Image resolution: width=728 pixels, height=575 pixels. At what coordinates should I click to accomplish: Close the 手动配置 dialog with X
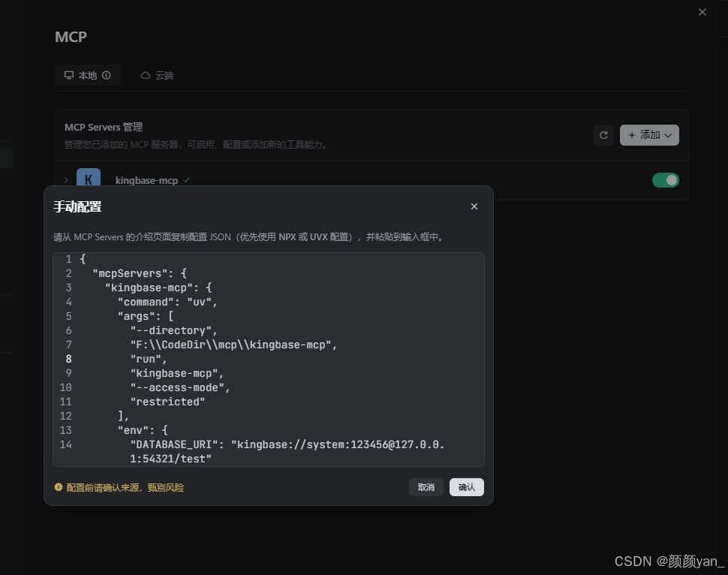click(474, 206)
